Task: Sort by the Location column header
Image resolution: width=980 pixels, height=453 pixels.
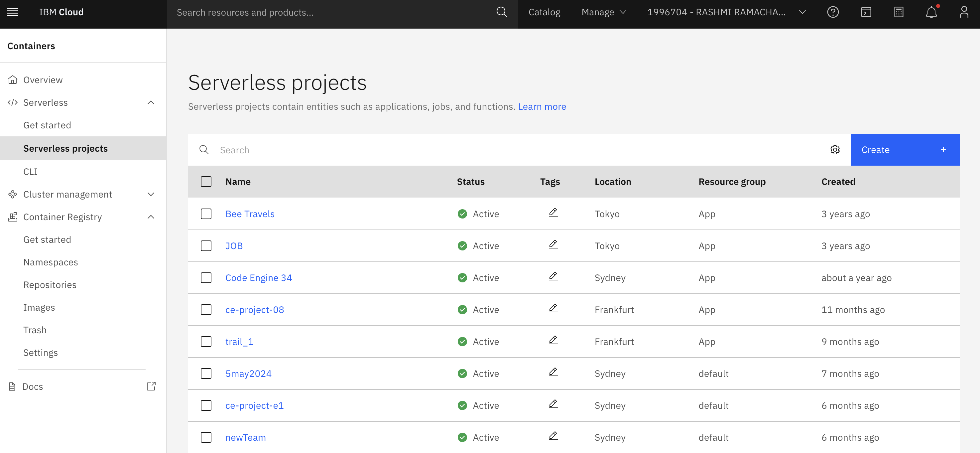Action: click(612, 182)
